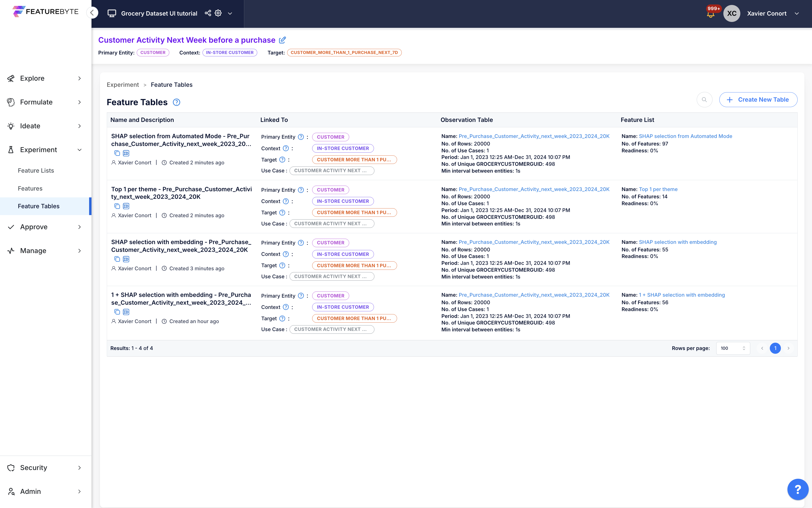Click the FeatureByte logo
The width and height of the screenshot is (812, 508).
pos(45,11)
